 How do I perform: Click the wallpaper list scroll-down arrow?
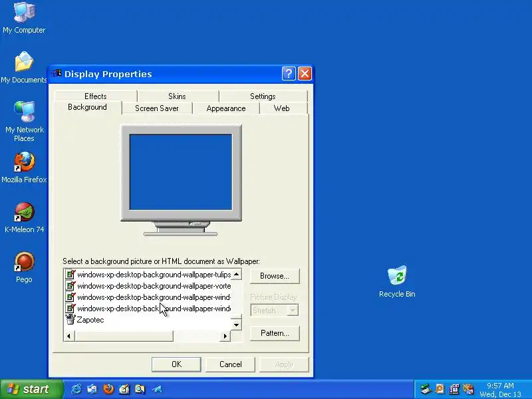(237, 325)
